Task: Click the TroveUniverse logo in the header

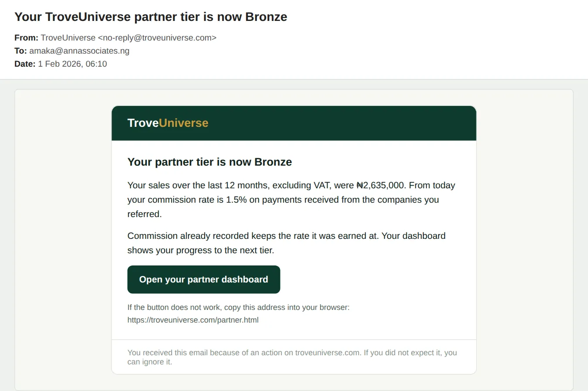Action: point(168,123)
